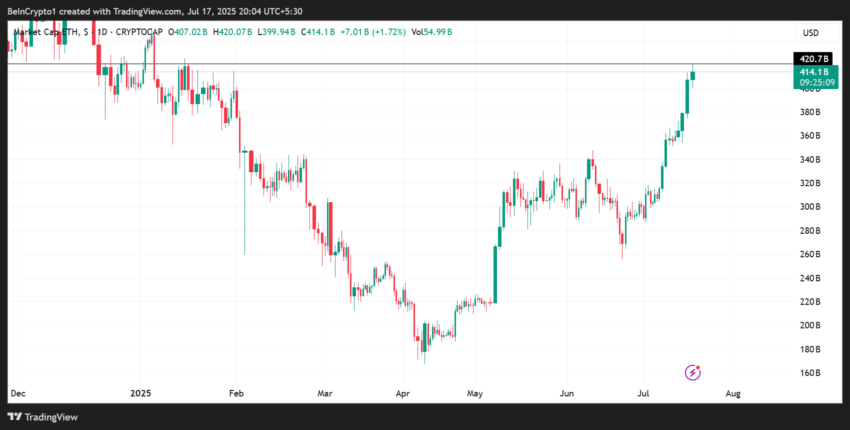The height and width of the screenshot is (430, 850).
Task: Click the Apr label on time axis
Action: (x=403, y=394)
